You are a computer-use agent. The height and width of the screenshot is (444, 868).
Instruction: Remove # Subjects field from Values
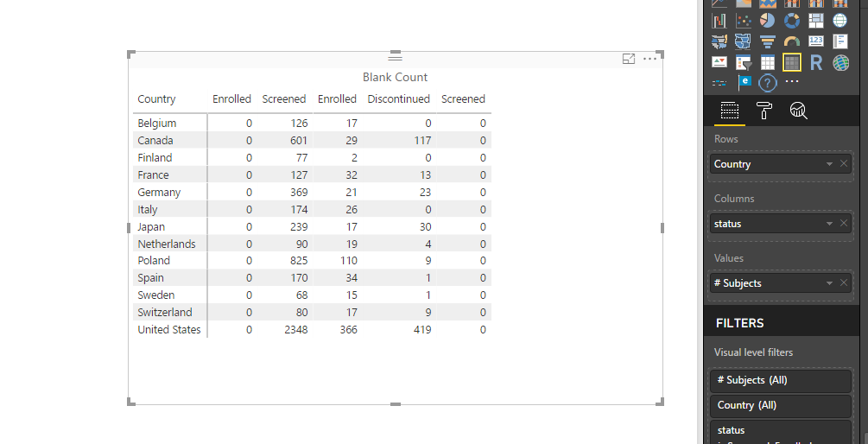click(x=844, y=282)
